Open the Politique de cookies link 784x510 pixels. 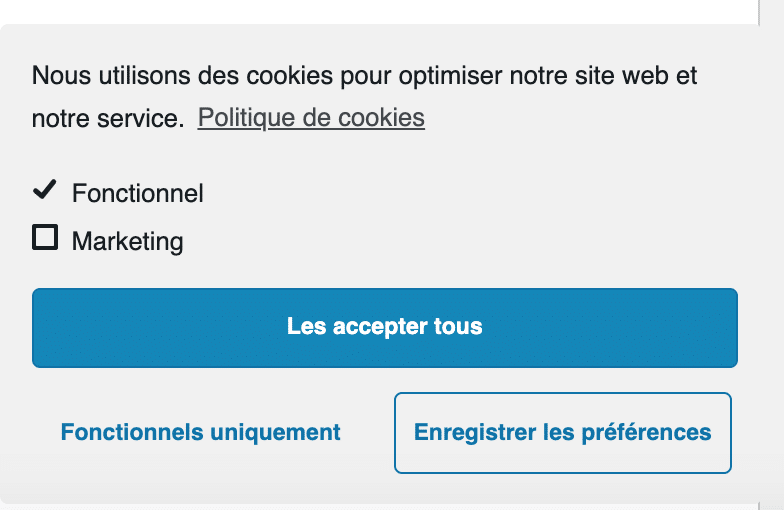click(311, 118)
